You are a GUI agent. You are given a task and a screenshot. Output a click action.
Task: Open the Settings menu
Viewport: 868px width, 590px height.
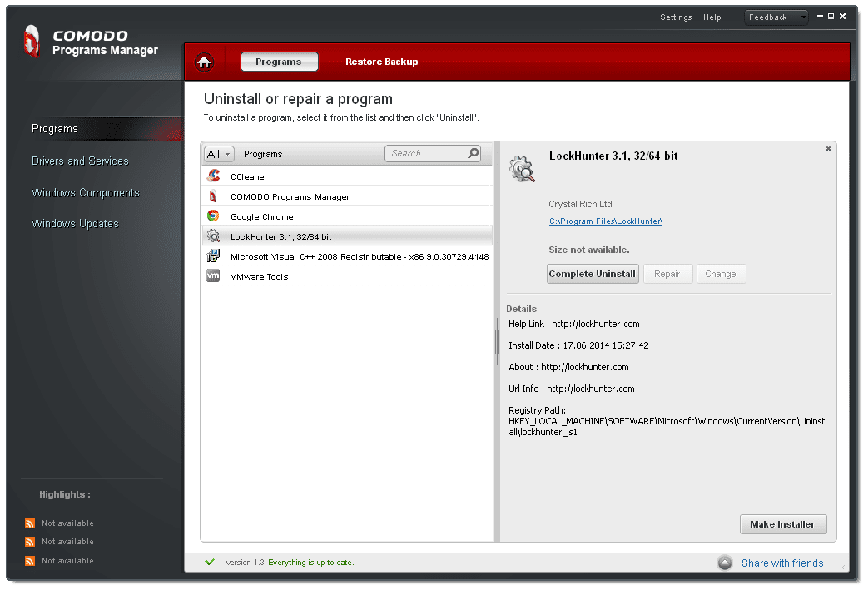pyautogui.click(x=676, y=17)
